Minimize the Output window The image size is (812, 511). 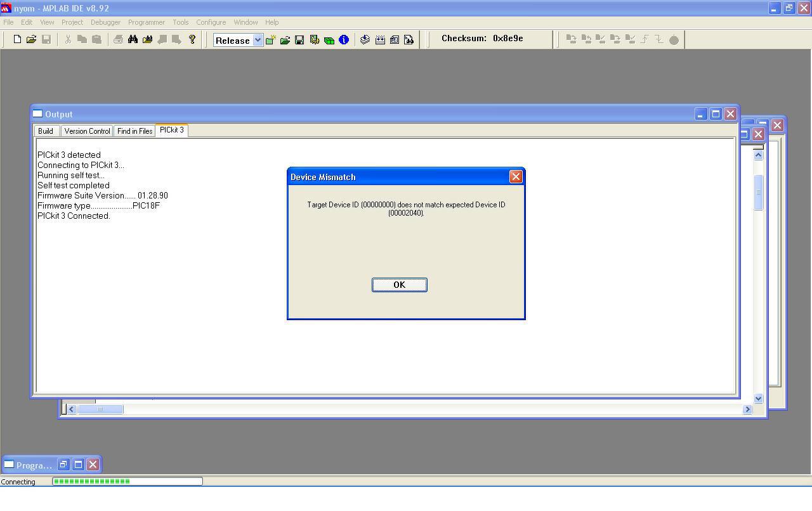[700, 114]
